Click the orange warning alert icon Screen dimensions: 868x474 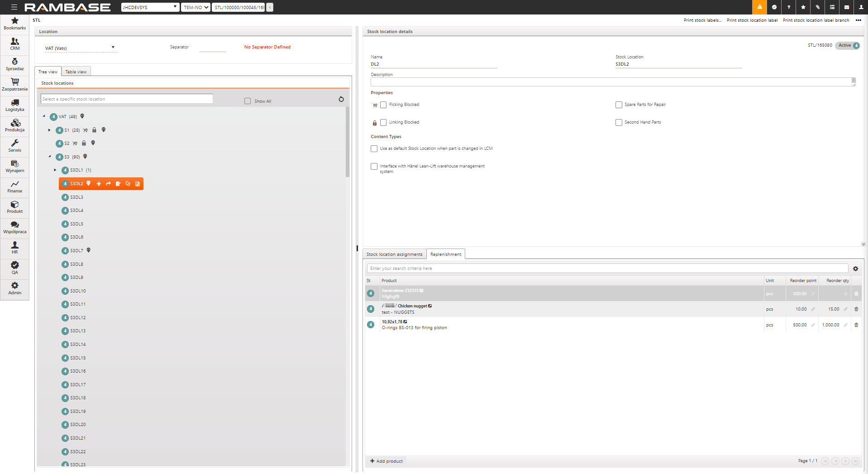tap(759, 7)
